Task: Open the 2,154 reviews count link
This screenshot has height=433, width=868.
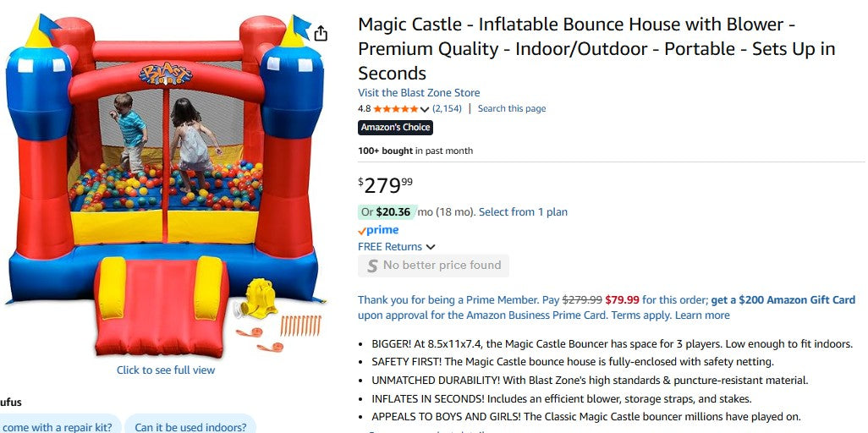Action: tap(447, 109)
